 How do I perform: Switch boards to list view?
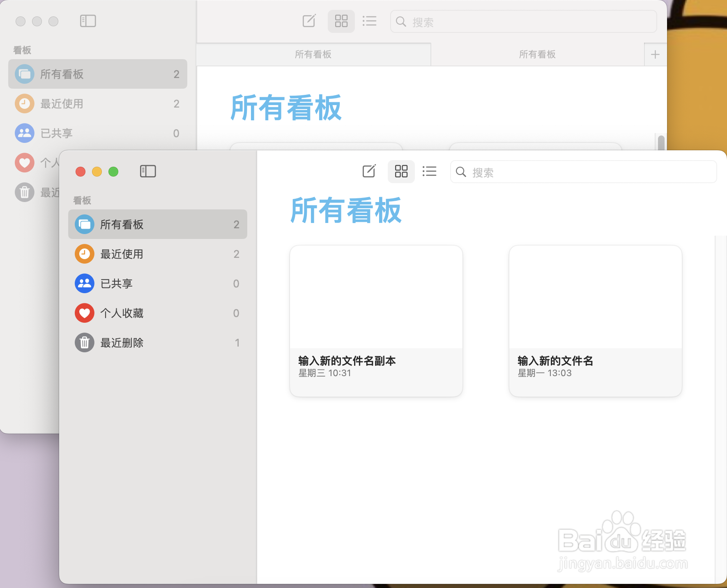pyautogui.click(x=429, y=171)
